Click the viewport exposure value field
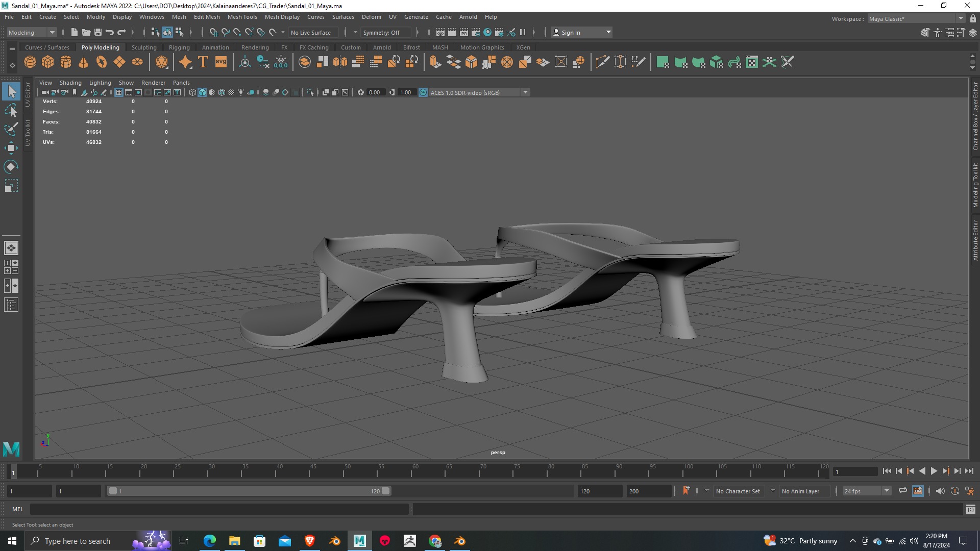 [375, 92]
